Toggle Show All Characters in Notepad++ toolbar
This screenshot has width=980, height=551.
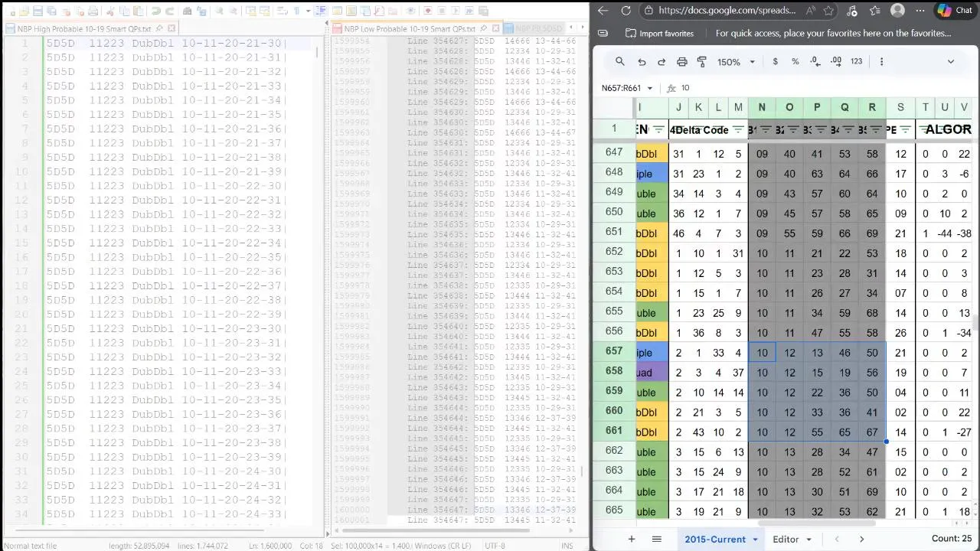[x=297, y=11]
